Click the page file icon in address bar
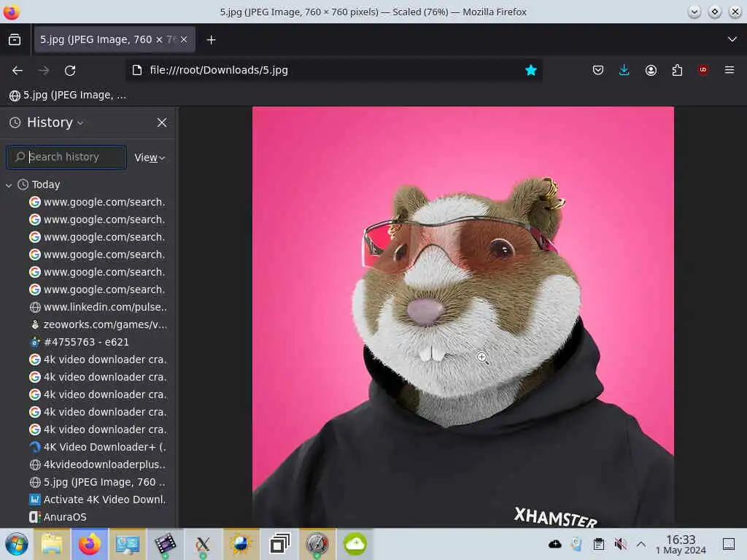The width and height of the screenshot is (747, 560). 137,70
